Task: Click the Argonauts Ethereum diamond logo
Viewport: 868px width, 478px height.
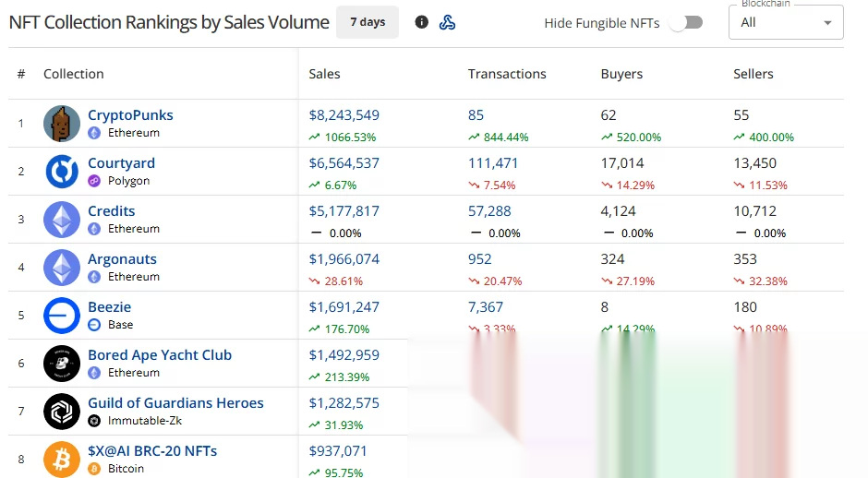Action: coord(62,268)
